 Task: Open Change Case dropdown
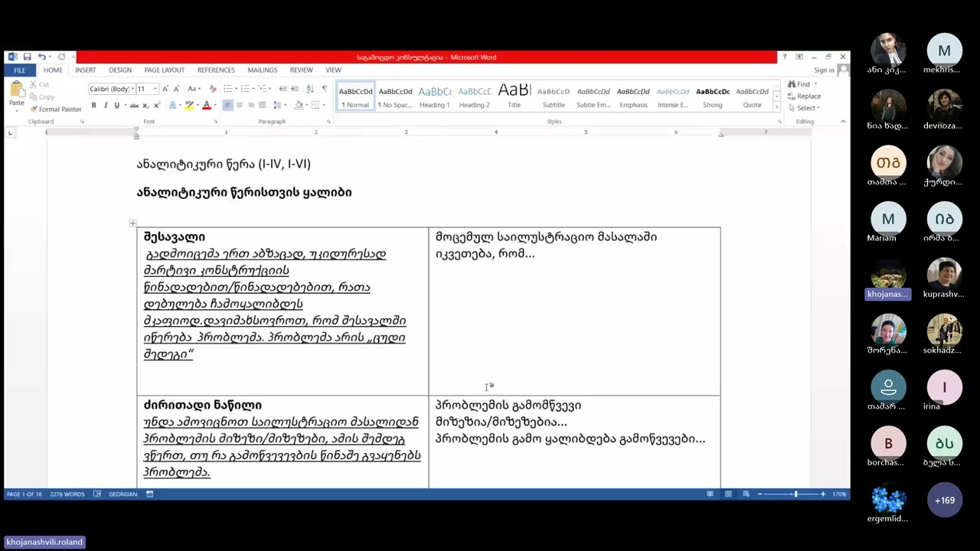click(194, 89)
